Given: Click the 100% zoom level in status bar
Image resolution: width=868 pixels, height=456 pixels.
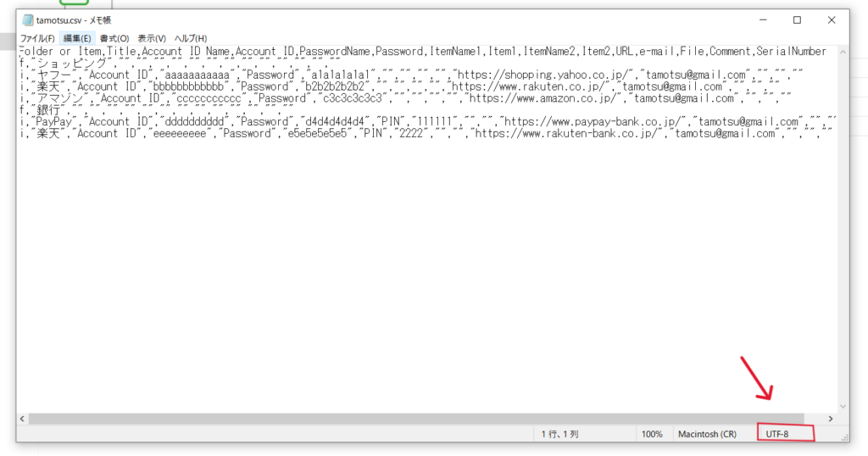Looking at the screenshot, I should (652, 434).
